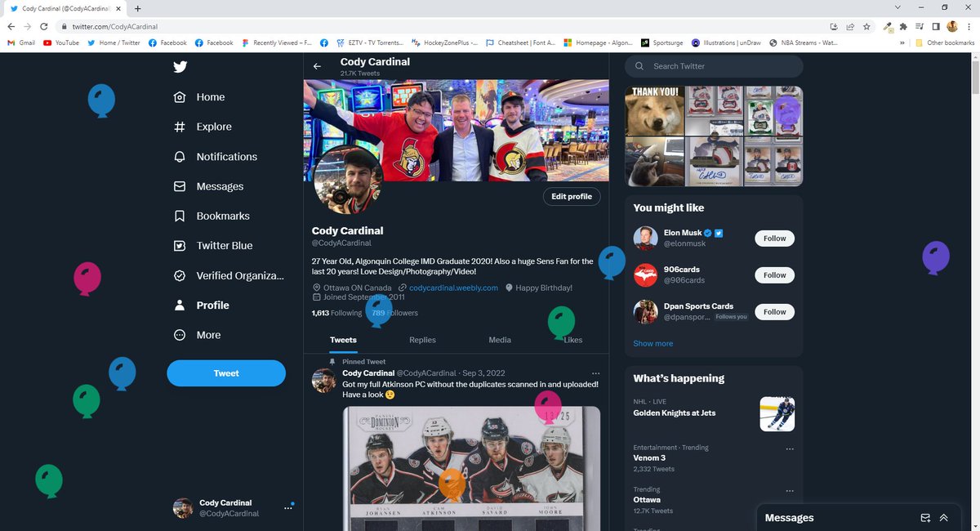Viewport: 980px width, 531px height.
Task: Open pinned tweet card image
Action: (x=471, y=469)
